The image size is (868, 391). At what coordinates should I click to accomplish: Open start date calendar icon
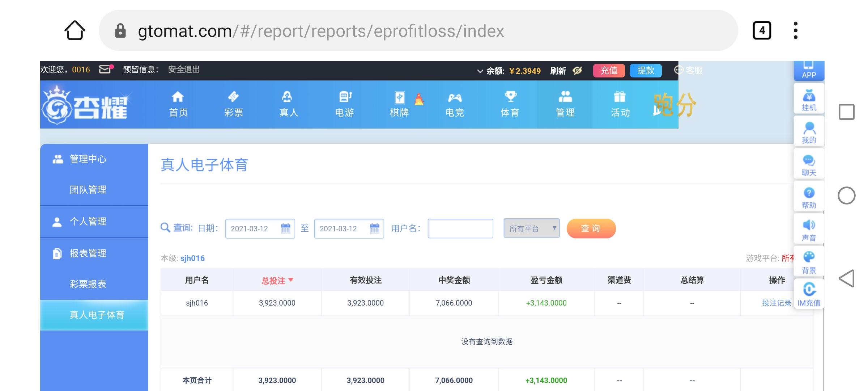tap(285, 228)
